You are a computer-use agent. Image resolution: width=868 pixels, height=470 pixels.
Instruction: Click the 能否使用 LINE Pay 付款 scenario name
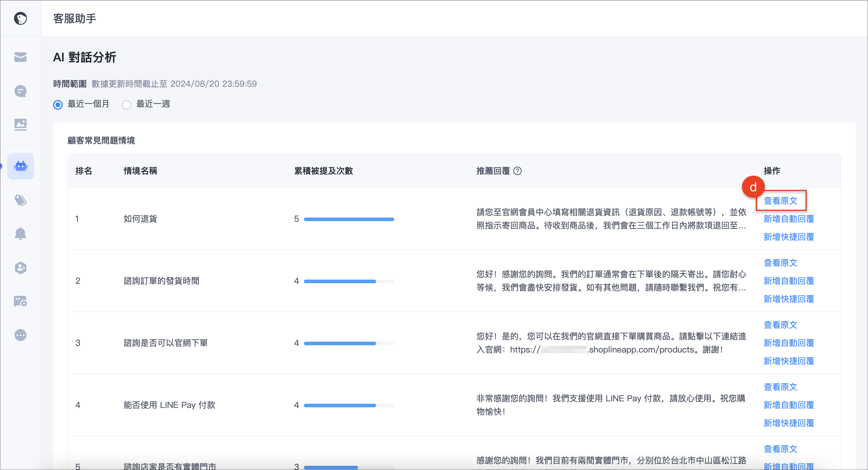coord(169,405)
